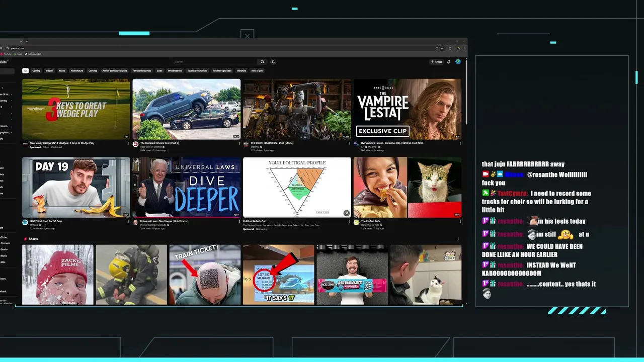The width and height of the screenshot is (644, 362).
Task: Select the Gaming filter chip
Action: [36, 71]
